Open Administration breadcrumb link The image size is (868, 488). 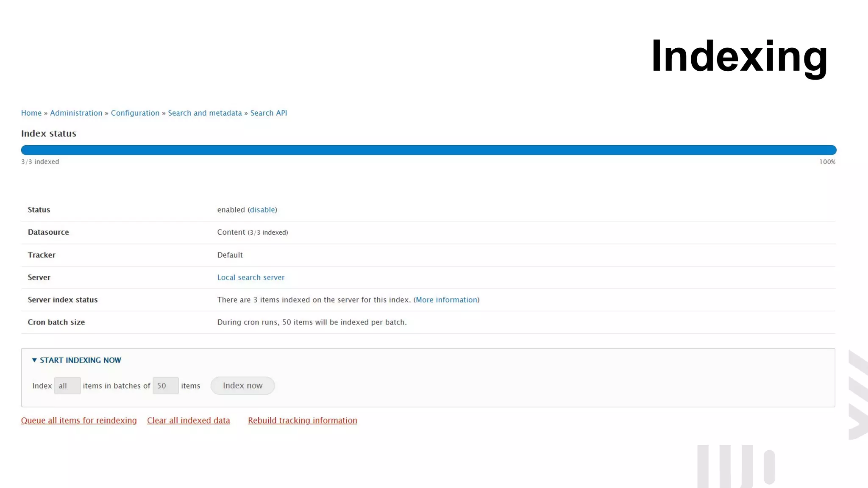click(x=76, y=113)
